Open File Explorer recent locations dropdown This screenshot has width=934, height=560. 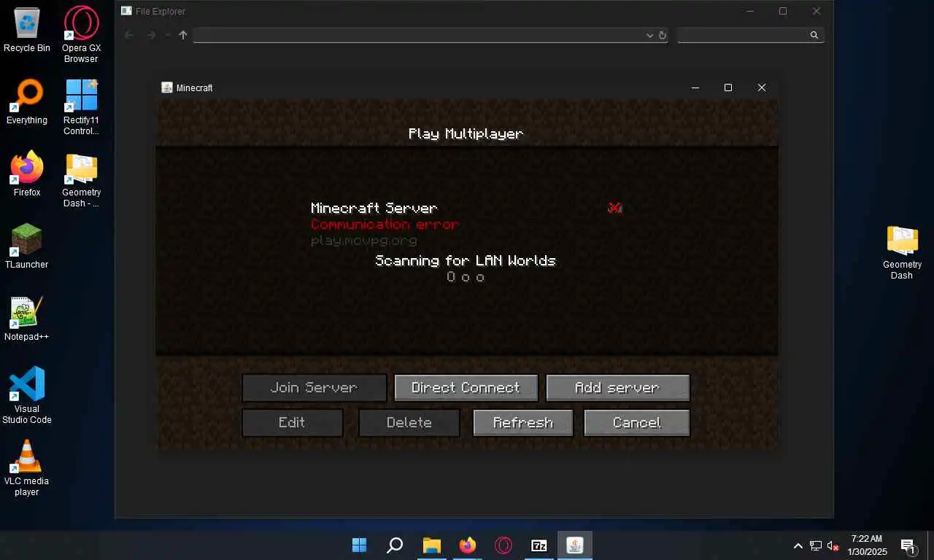(168, 35)
